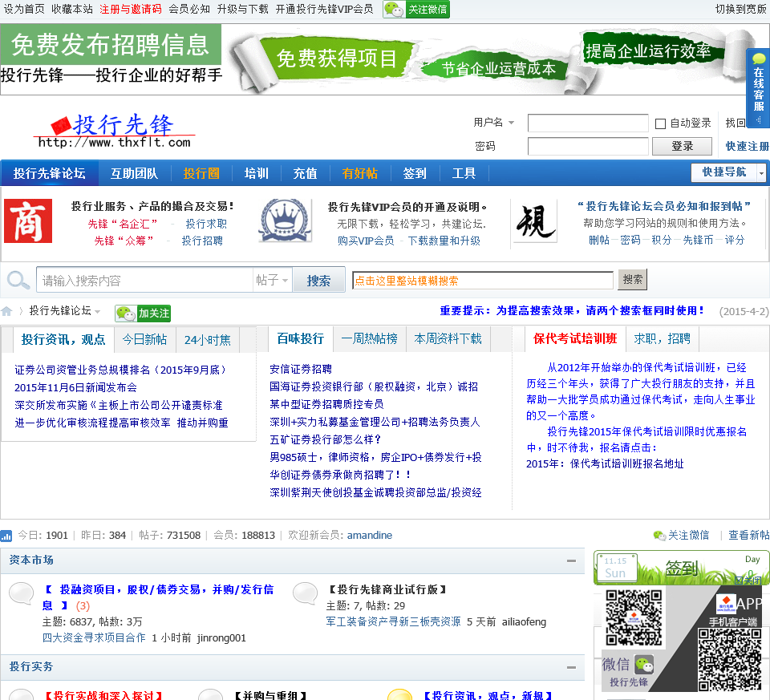Image resolution: width=770 pixels, height=700 pixels.
Task: Open the 签到 nav item
Action: (415, 173)
